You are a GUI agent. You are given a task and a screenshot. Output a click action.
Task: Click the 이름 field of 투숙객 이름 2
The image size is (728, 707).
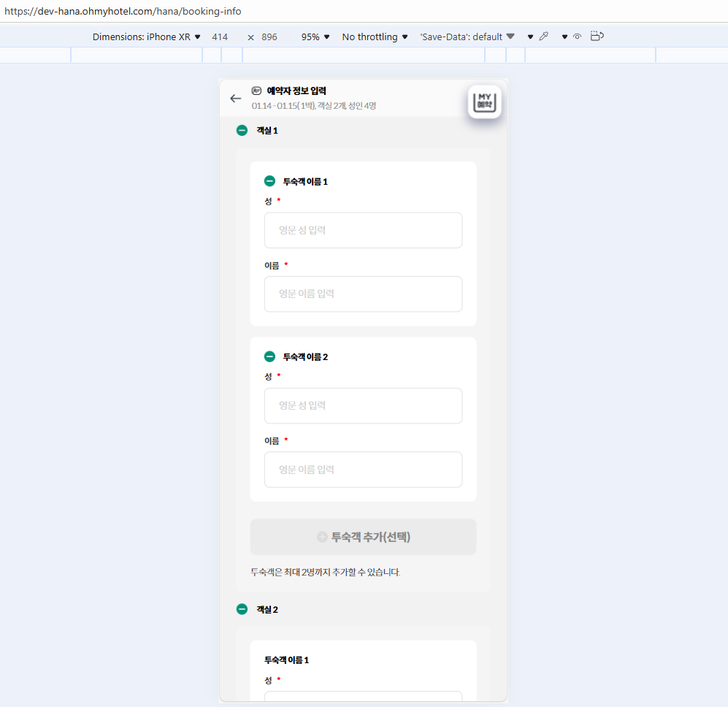point(363,470)
